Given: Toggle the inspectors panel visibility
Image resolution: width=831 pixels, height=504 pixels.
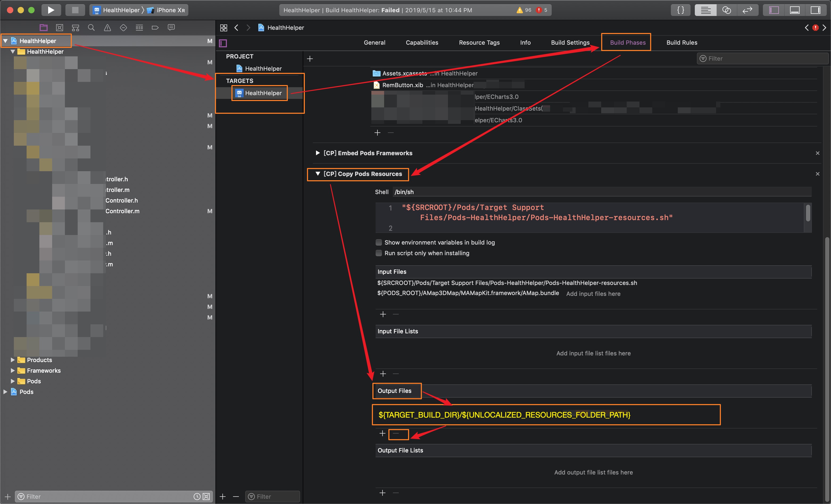Looking at the screenshot, I should coord(816,10).
